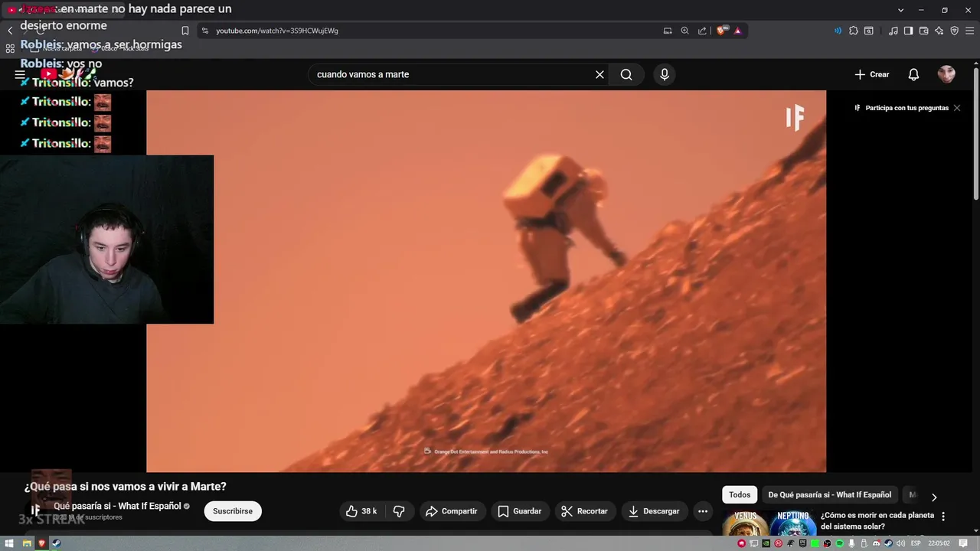This screenshot has width=980, height=551.
Task: Open Spotify icon in the system tray
Action: [x=840, y=543]
